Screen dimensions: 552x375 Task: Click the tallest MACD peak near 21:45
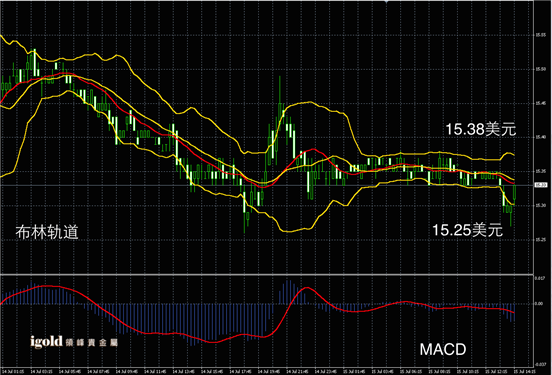coord(289,292)
